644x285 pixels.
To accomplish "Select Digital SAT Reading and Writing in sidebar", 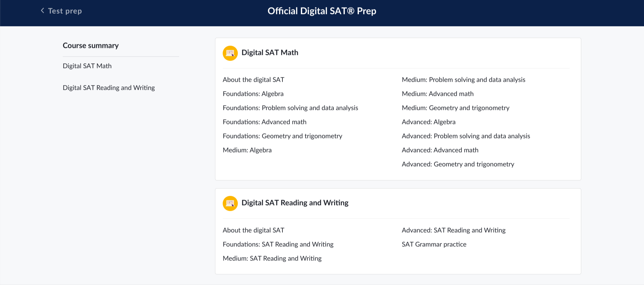I will (108, 88).
